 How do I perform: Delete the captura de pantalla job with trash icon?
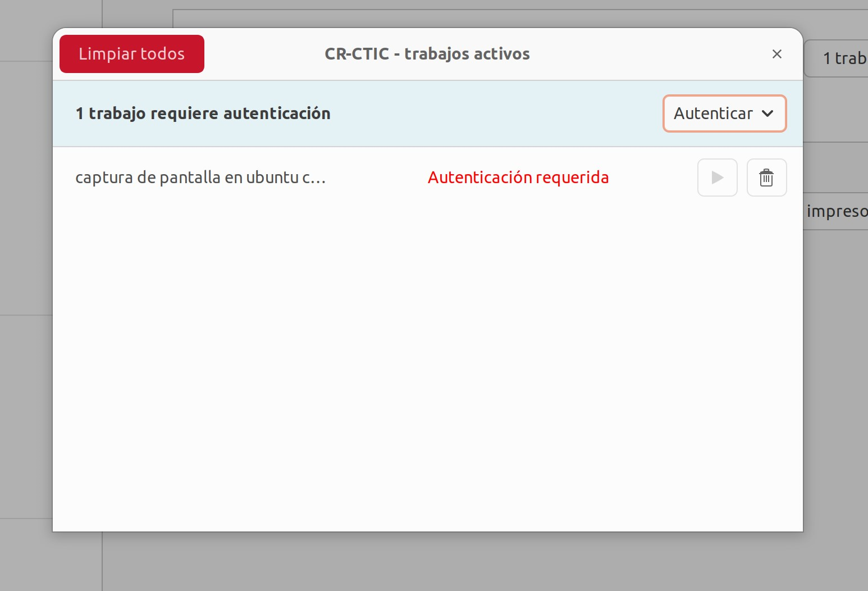click(x=766, y=178)
